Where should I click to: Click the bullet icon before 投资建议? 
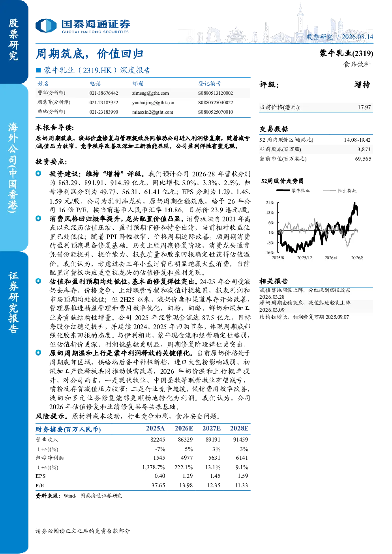pos(38,174)
